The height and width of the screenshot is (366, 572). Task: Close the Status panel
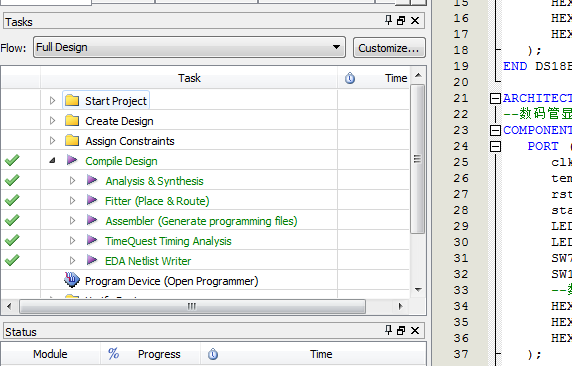pos(415,331)
